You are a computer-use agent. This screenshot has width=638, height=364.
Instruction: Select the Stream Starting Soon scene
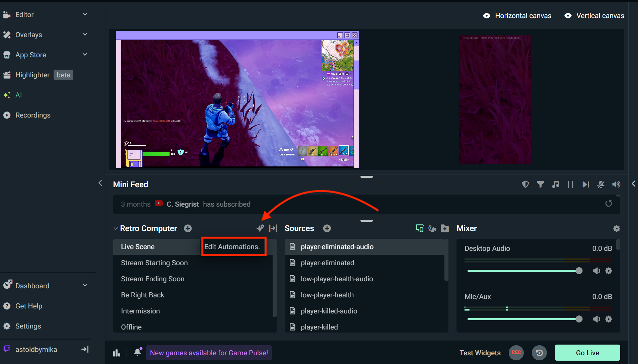[x=193, y=263]
